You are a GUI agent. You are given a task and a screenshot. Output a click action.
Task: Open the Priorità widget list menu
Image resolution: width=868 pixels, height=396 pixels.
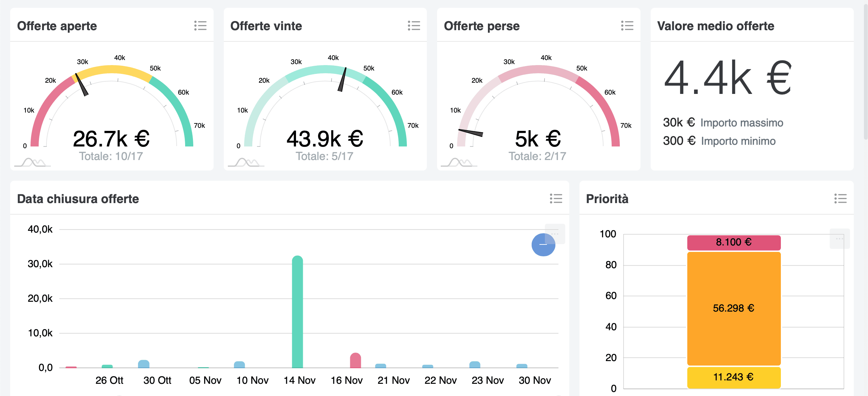point(840,198)
